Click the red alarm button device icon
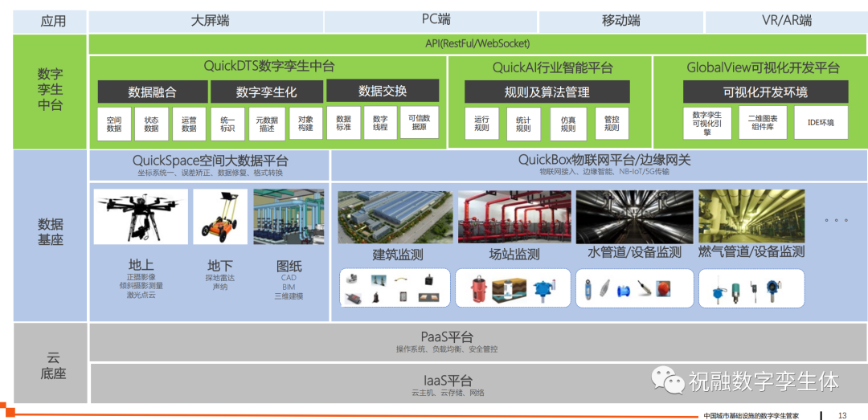 [x=665, y=288]
